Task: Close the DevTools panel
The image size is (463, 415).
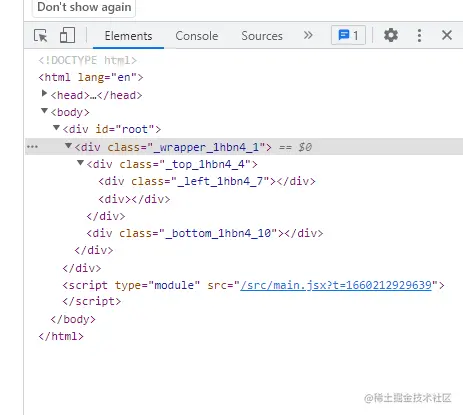Action: tap(447, 35)
